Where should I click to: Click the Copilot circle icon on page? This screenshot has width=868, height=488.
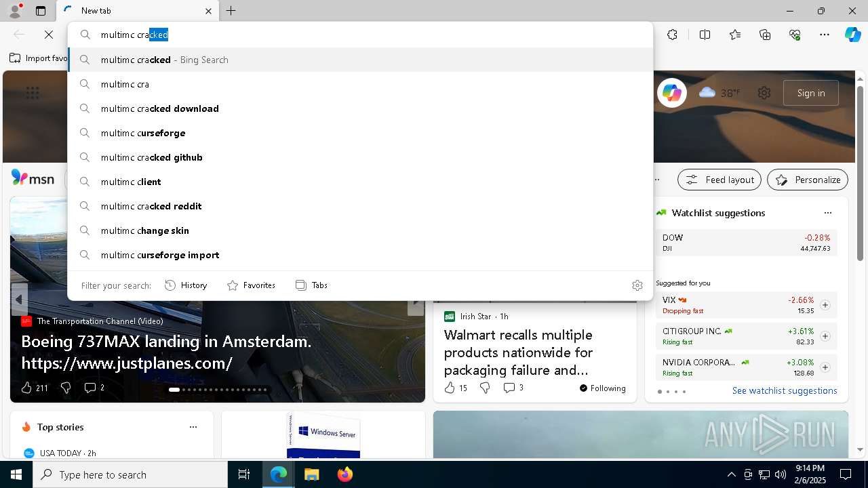click(x=672, y=93)
